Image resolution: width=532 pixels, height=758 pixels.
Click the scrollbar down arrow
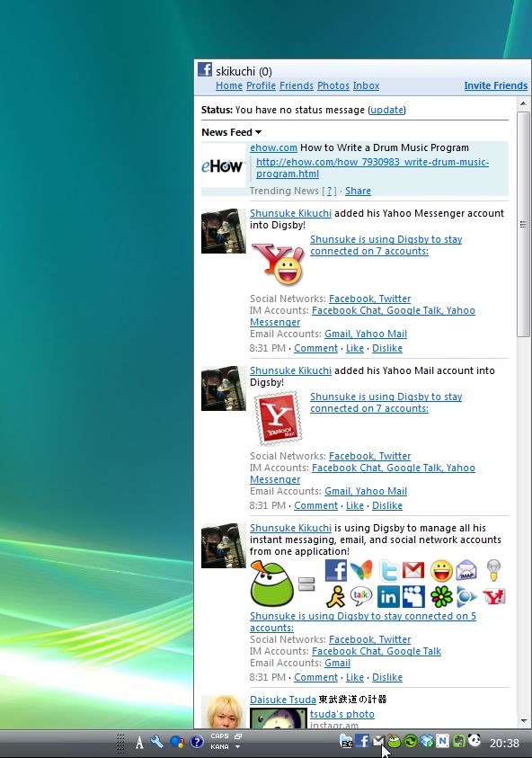[x=523, y=722]
